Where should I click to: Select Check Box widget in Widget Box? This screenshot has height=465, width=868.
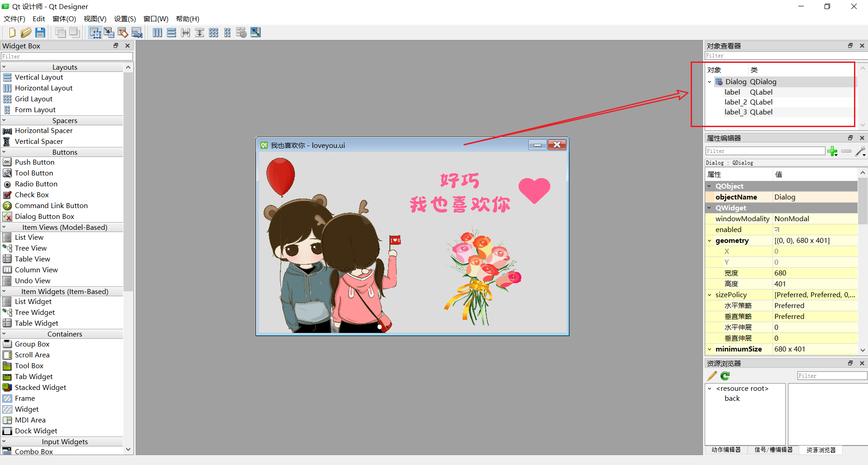pyautogui.click(x=32, y=195)
